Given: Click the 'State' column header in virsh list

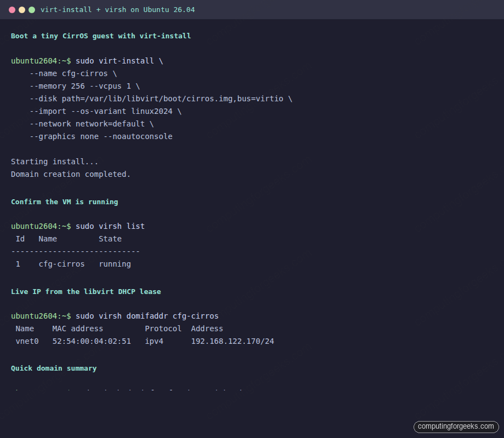Looking at the screenshot, I should pos(110,239).
